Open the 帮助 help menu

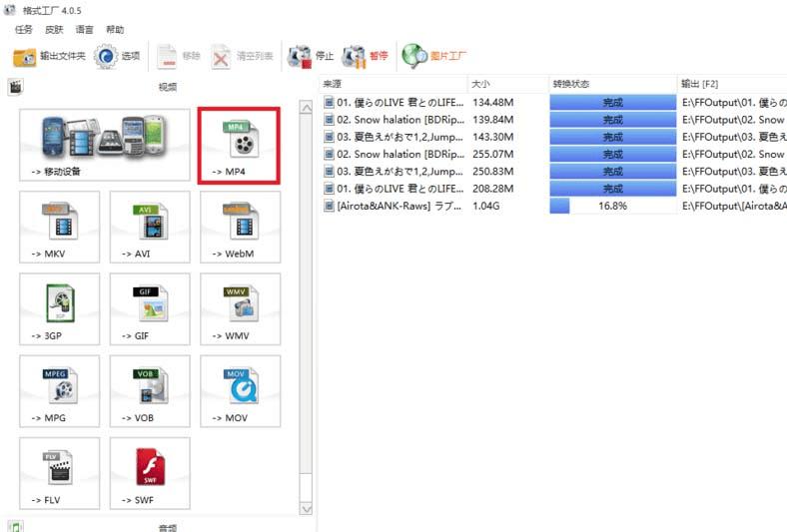click(x=115, y=30)
